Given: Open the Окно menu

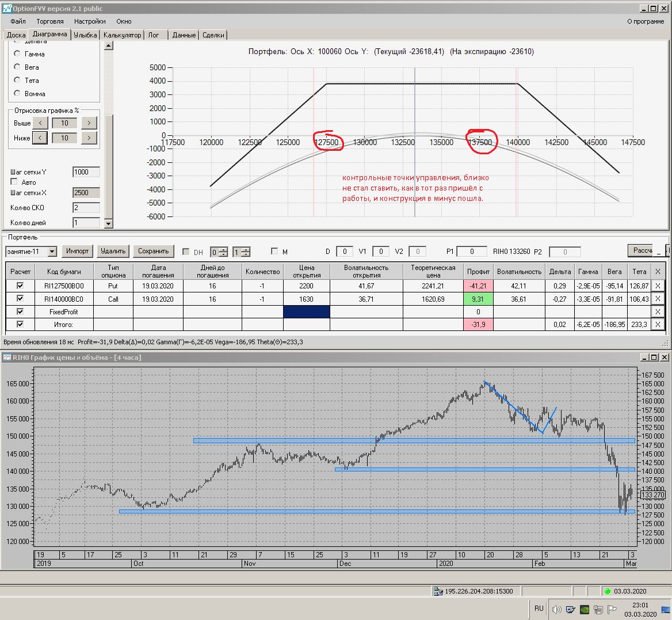Looking at the screenshot, I should 124,21.
